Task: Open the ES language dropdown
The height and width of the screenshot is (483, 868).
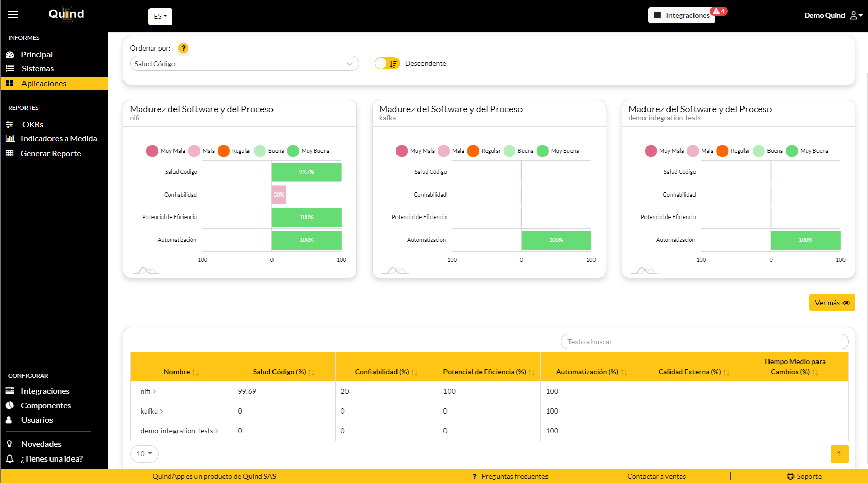Action: tap(160, 16)
